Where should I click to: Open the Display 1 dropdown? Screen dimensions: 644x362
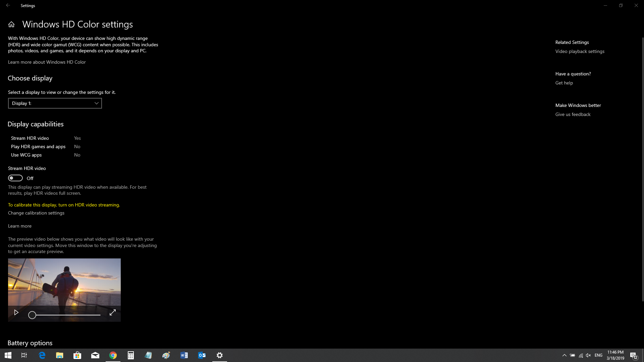[x=55, y=103]
